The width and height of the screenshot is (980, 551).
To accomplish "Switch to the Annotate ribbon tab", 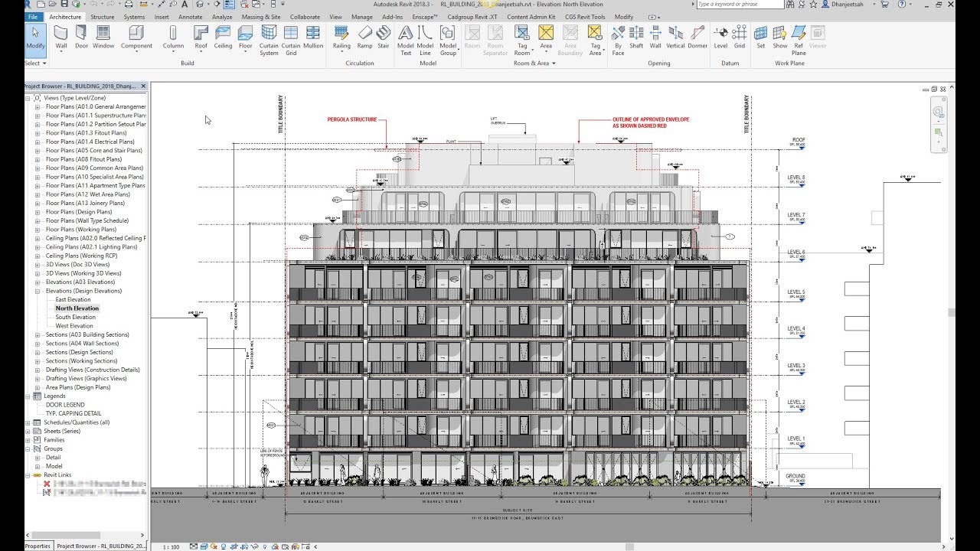I will [190, 16].
